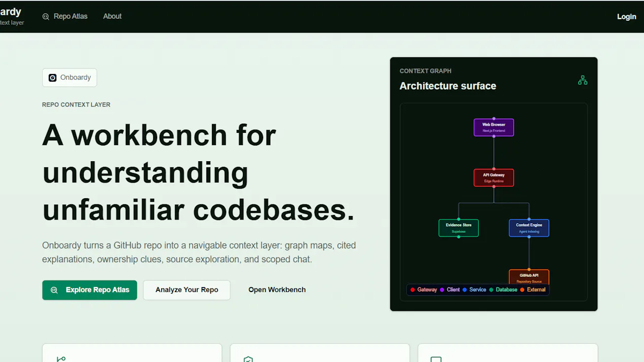Click the Next.js Frontend subtitle in Web Browser node
The width and height of the screenshot is (644, 362).
(494, 131)
